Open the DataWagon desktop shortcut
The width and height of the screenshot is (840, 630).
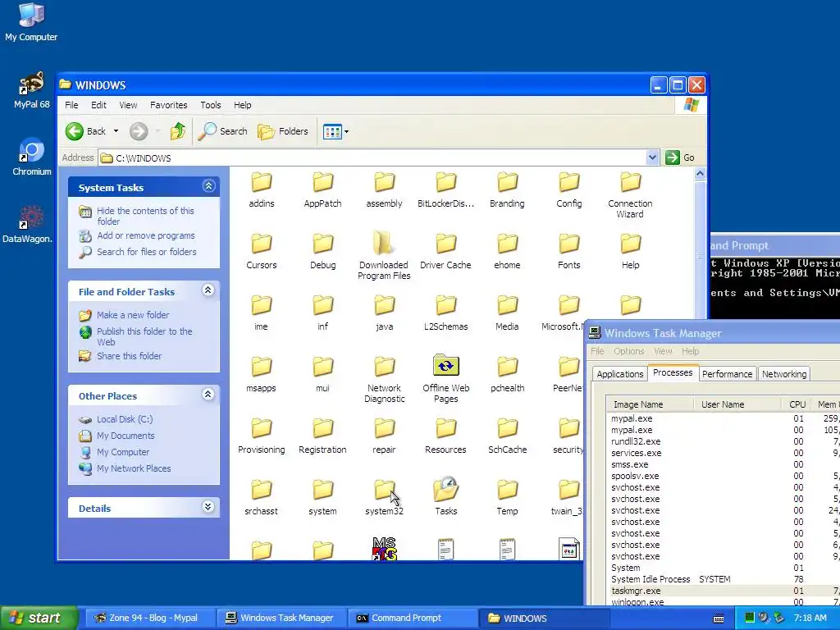(28, 224)
